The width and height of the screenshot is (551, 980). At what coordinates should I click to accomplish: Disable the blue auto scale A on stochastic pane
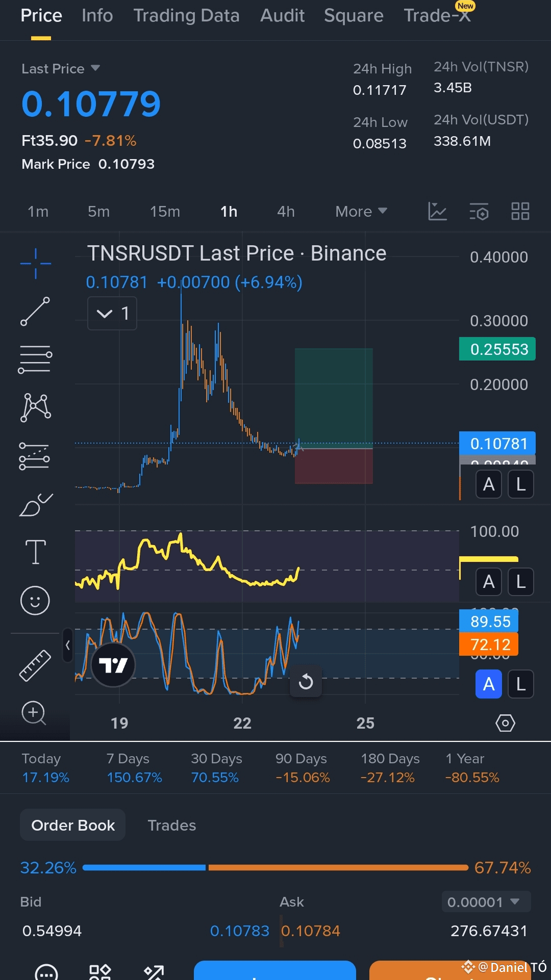click(x=489, y=684)
